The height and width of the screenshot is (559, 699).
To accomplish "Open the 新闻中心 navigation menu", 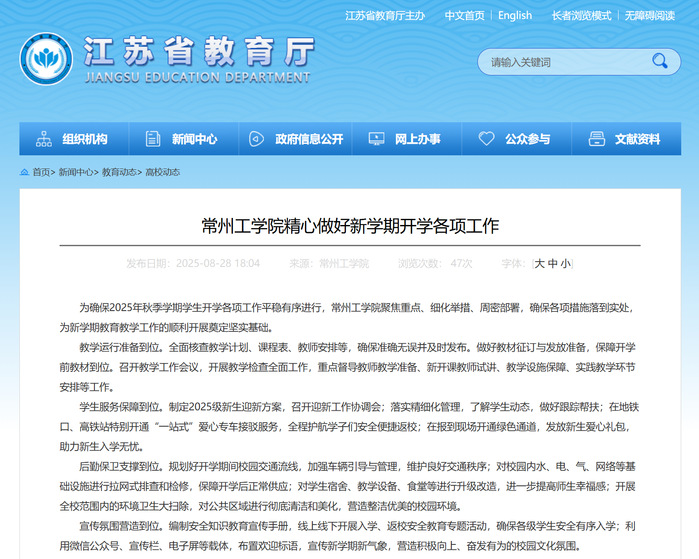I will point(193,139).
